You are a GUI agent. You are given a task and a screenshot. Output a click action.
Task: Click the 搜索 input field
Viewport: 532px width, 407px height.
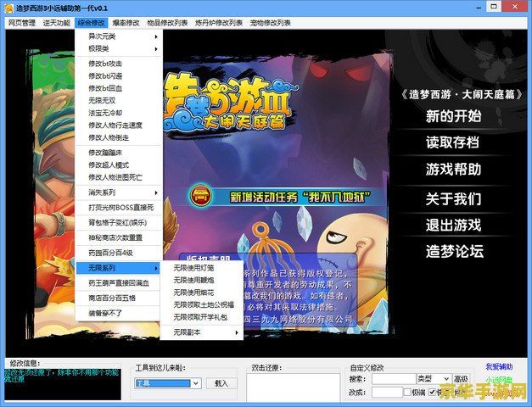point(394,379)
